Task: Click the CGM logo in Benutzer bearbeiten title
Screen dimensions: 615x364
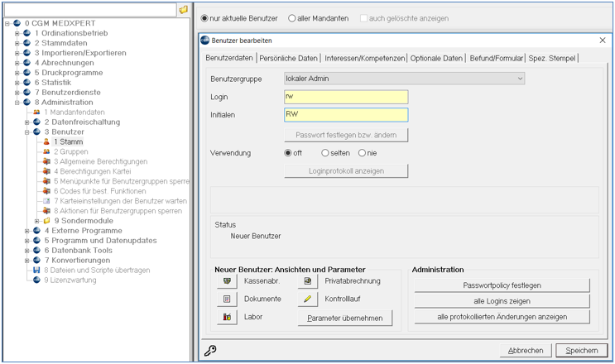Action: (205, 41)
